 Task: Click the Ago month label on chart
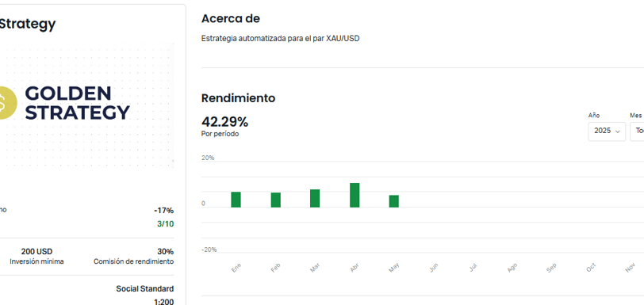(x=512, y=268)
